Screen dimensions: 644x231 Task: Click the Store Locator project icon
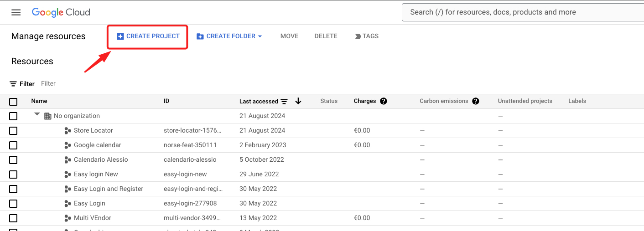pos(68,131)
